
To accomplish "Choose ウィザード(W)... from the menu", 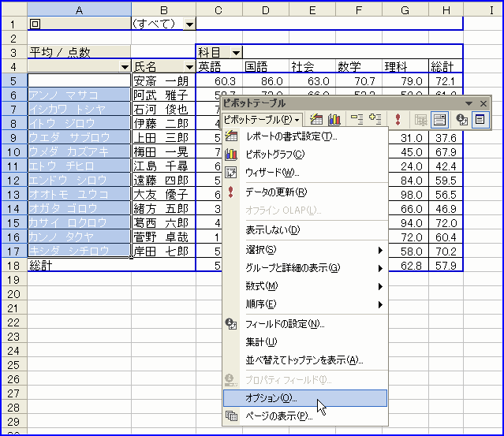I will (305, 173).
